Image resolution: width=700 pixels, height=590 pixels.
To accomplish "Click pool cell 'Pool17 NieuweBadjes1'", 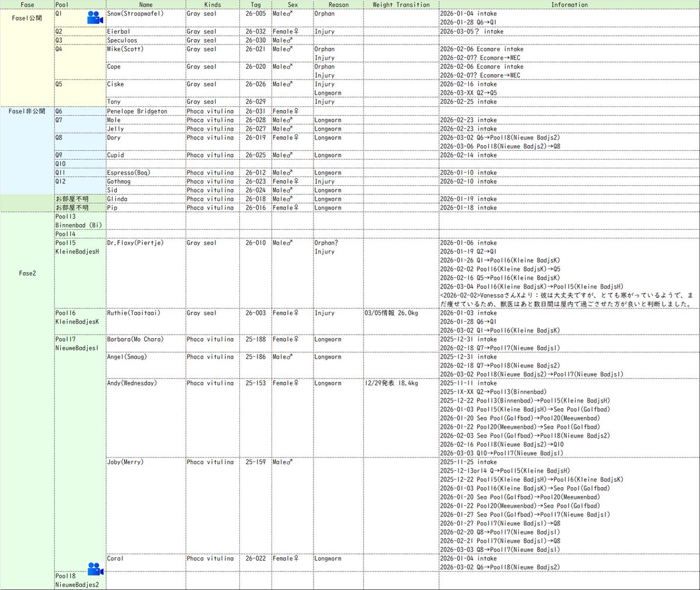I will coord(80,453).
